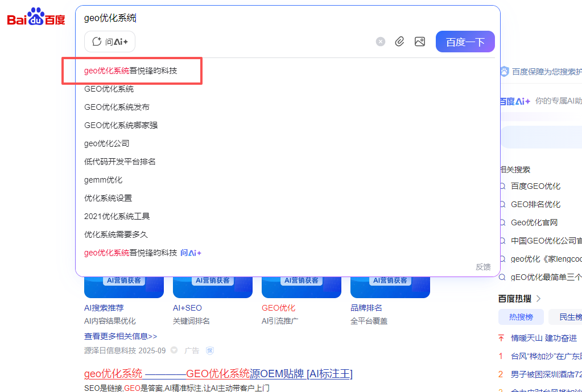The image size is (582, 392).
Task: Switch to the 热搜榜 tab
Action: (521, 317)
